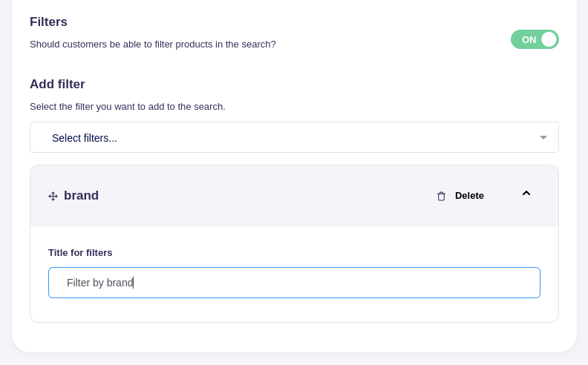Click the brand filter name
Screen dimensions: 588x365
click(81, 196)
